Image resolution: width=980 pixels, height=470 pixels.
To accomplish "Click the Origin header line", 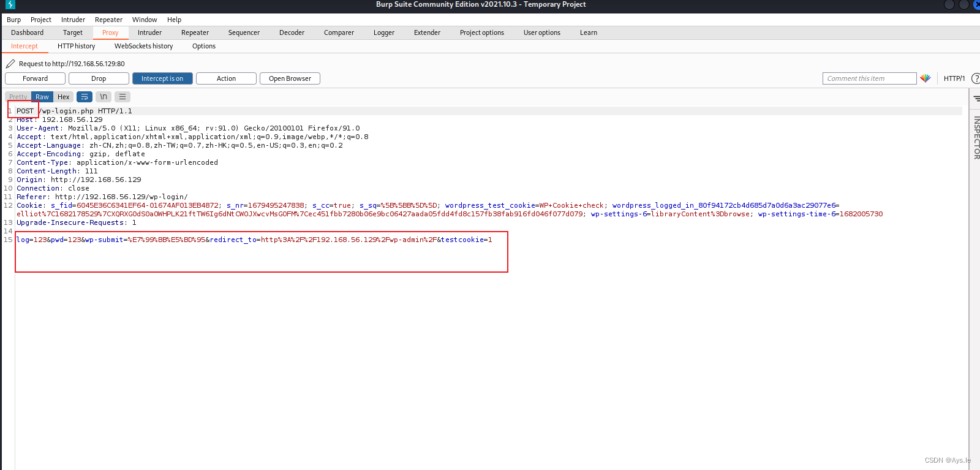I will point(79,180).
